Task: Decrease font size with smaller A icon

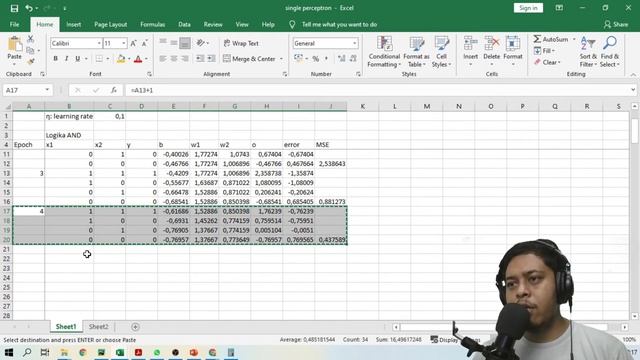Action: coord(145,43)
